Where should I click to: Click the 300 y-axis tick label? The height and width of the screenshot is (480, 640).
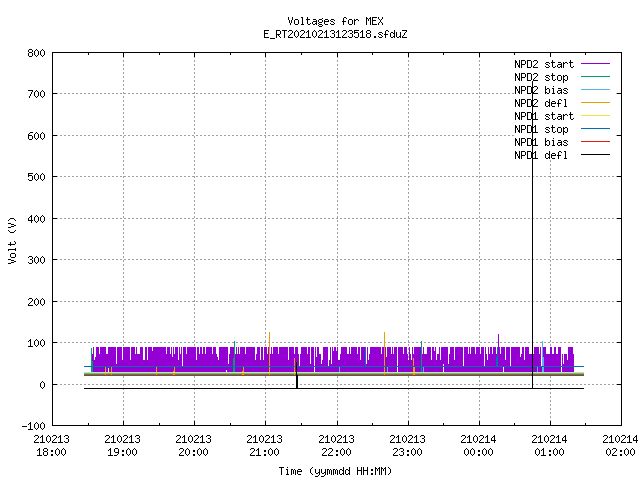36,260
